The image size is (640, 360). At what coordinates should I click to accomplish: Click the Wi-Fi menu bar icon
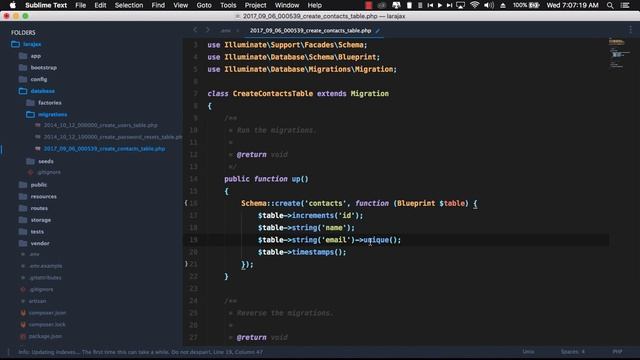click(x=474, y=5)
